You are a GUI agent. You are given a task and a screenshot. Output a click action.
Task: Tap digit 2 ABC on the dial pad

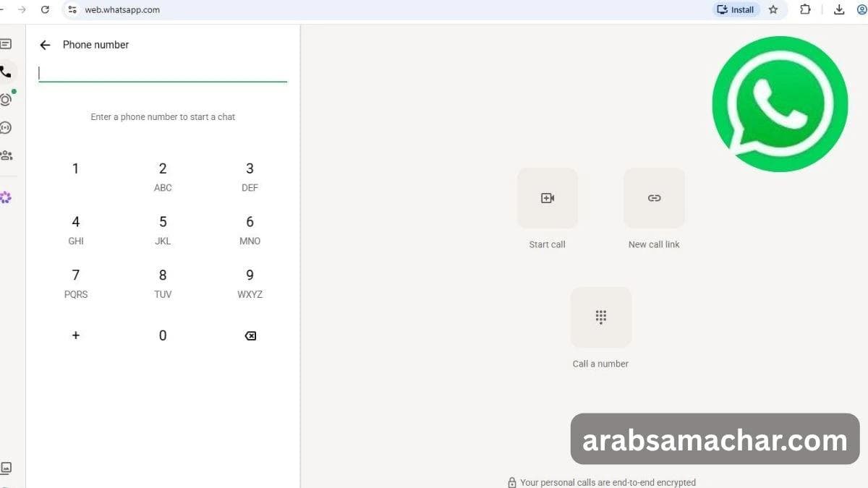163,177
